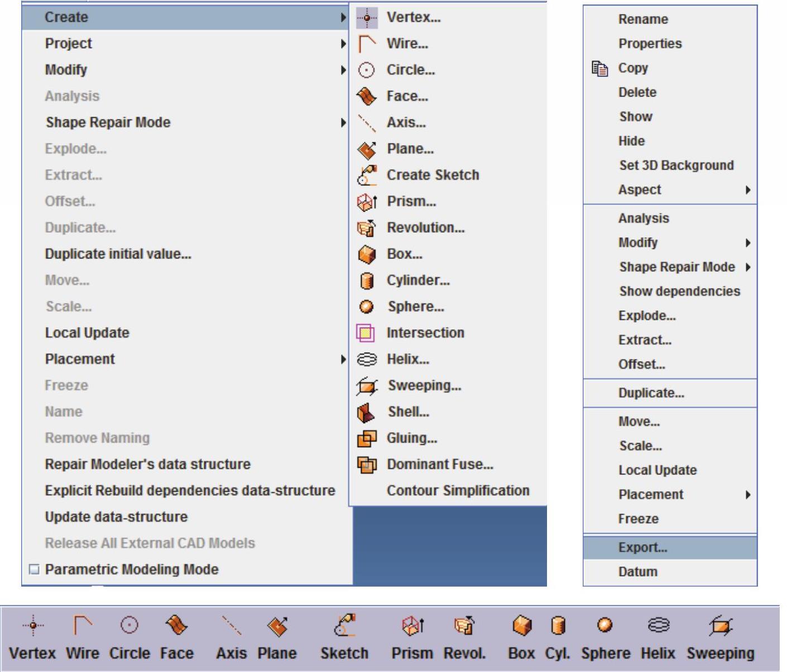Click the Vertex icon in the bottom toolbar
The image size is (787, 672).
coord(32,626)
